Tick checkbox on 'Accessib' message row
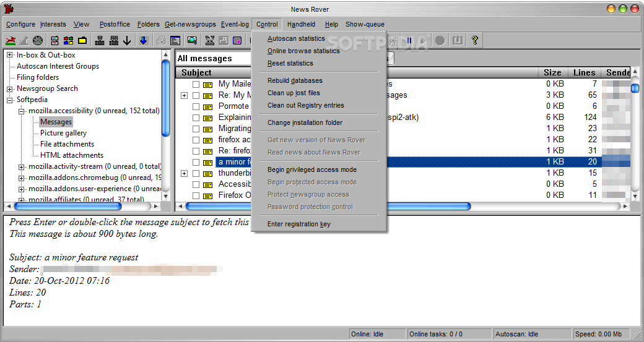Screen dimensions: 644x342 coord(196,184)
